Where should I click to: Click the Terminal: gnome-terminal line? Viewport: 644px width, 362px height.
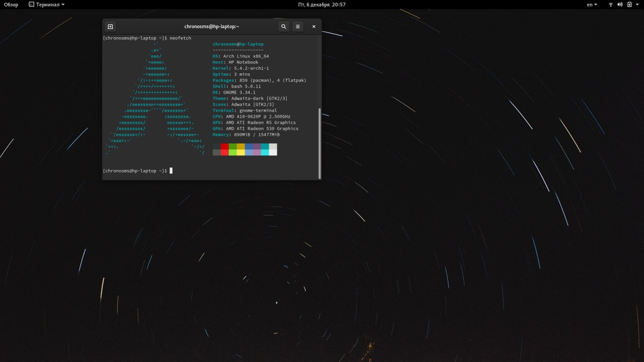(x=245, y=111)
